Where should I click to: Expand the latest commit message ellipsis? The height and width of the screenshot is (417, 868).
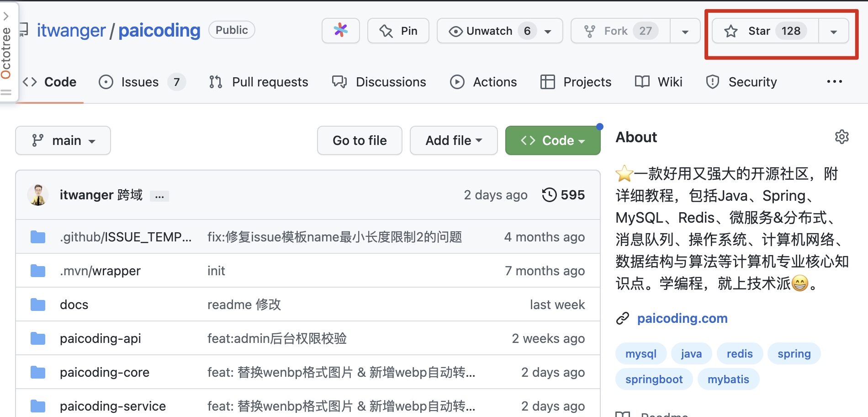159,196
